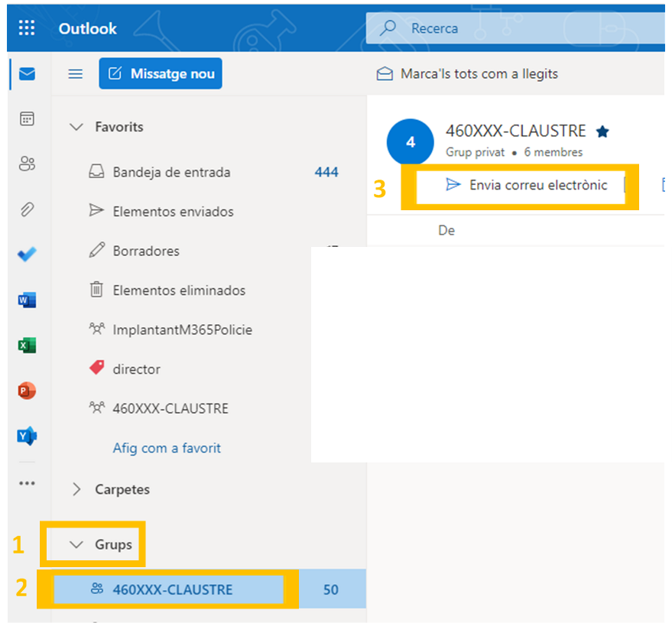This screenshot has height=623, width=672.
Task: Launch the To Do checkmark app
Action: tap(27, 255)
